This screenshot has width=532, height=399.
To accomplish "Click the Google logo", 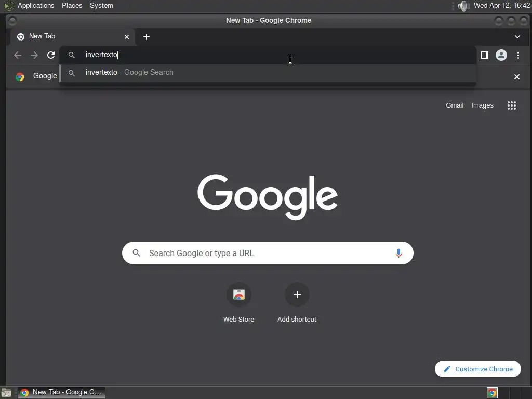I will (x=268, y=197).
